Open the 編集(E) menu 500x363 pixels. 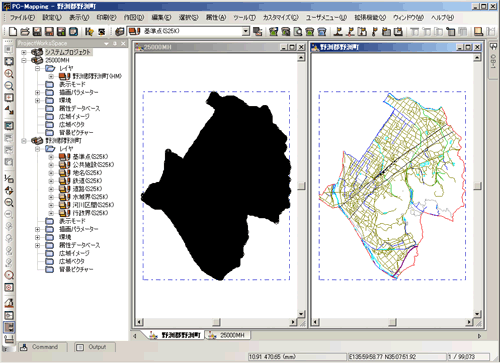pos(161,18)
